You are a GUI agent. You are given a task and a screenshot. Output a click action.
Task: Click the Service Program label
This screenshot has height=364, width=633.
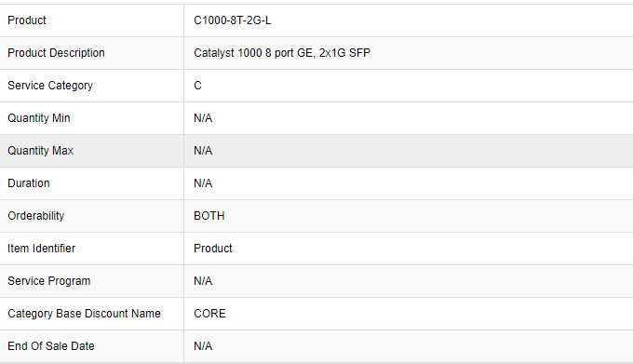click(49, 281)
